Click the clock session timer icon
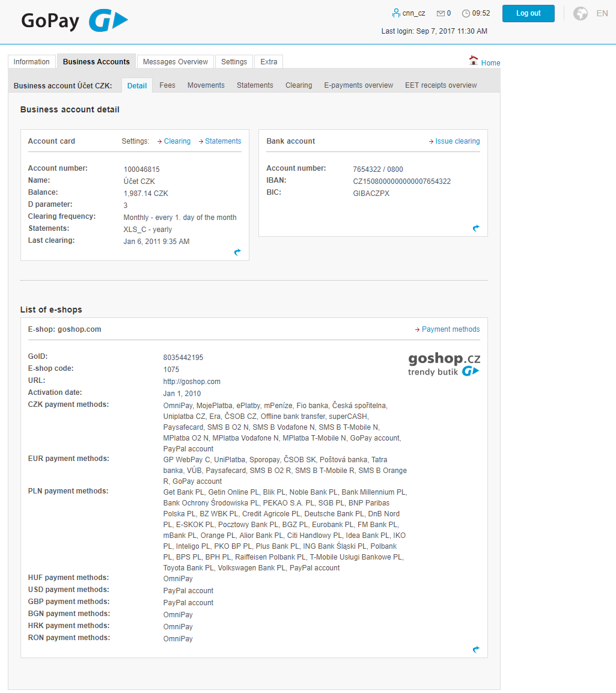Image resolution: width=616 pixels, height=693 pixels. point(466,13)
